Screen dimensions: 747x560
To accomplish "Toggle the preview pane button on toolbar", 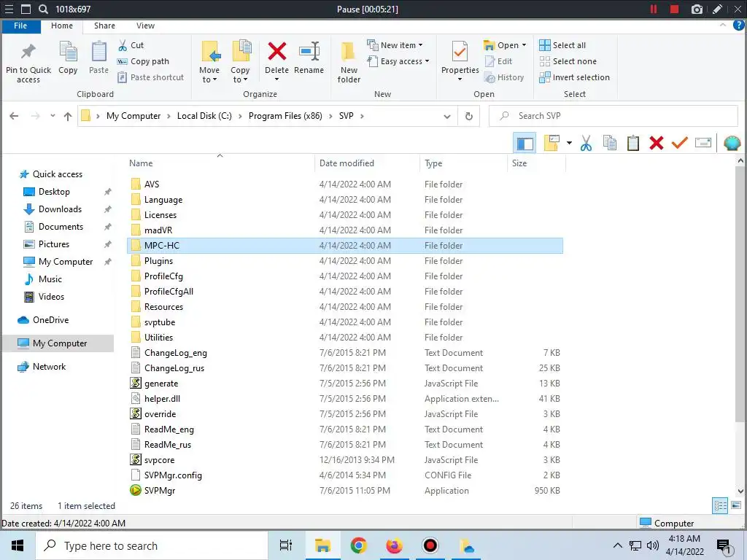I will click(525, 143).
